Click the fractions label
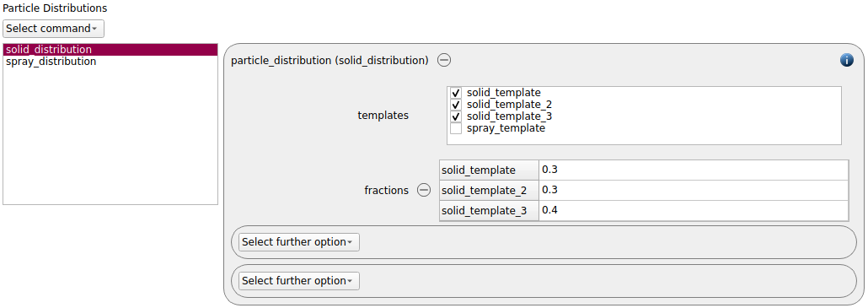The width and height of the screenshot is (868, 308). [x=387, y=191]
